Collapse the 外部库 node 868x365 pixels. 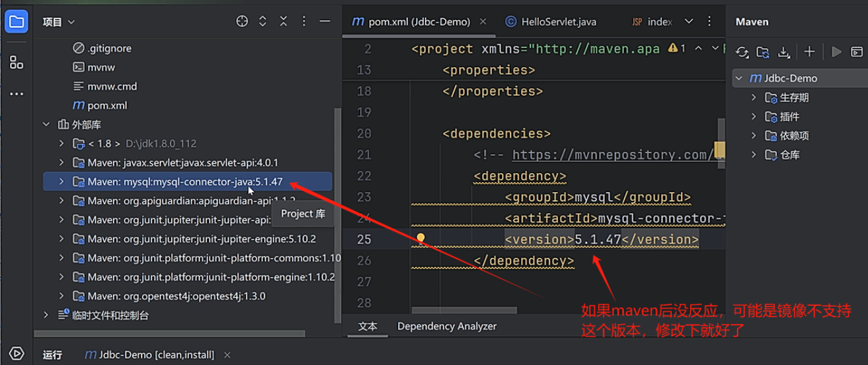pos(46,124)
